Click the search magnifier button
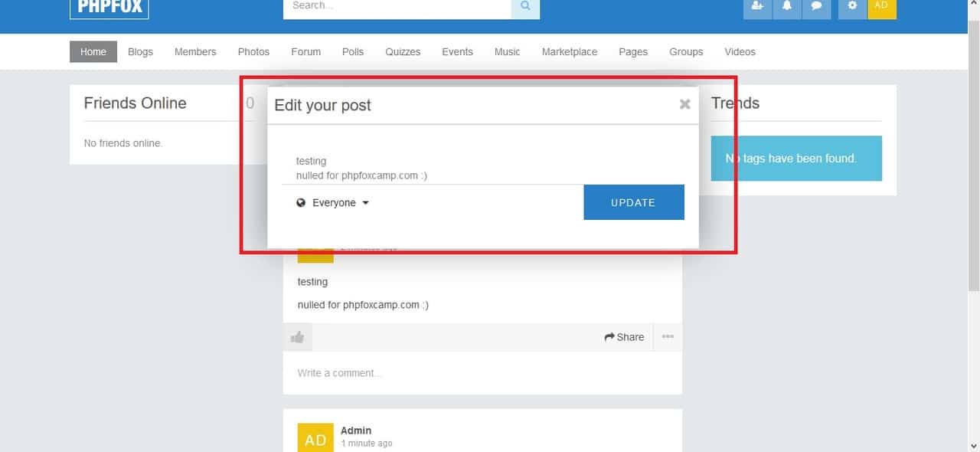980x452 pixels. [525, 8]
